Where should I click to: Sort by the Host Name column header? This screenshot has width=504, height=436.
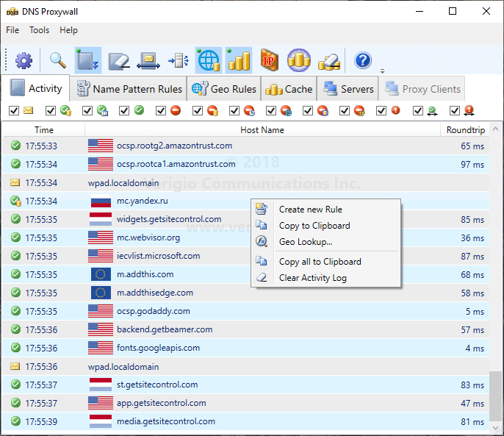pos(262,130)
